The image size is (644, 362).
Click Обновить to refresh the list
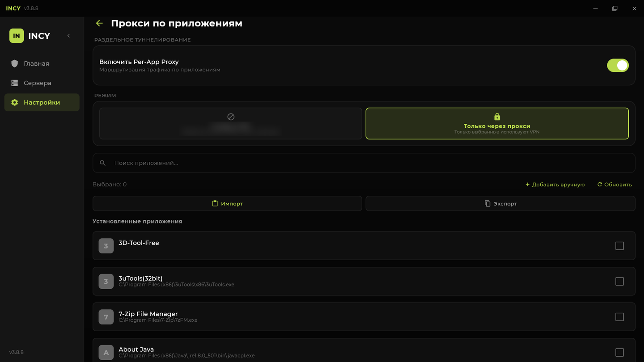[x=614, y=185]
